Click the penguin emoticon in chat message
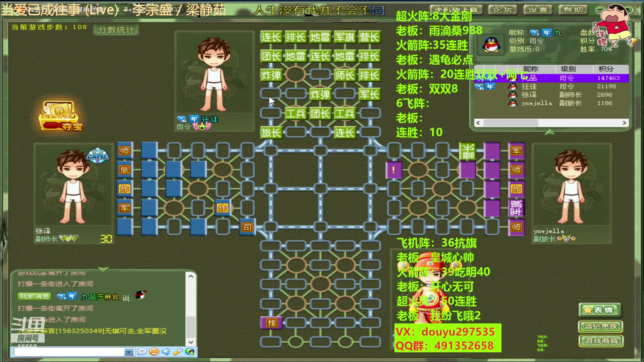The width and height of the screenshot is (644, 362). (x=141, y=295)
